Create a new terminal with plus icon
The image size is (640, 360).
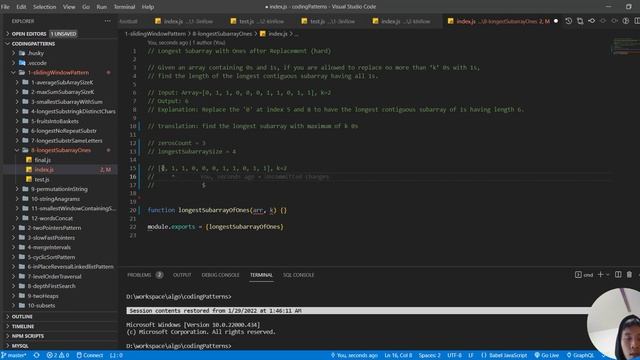coord(600,275)
